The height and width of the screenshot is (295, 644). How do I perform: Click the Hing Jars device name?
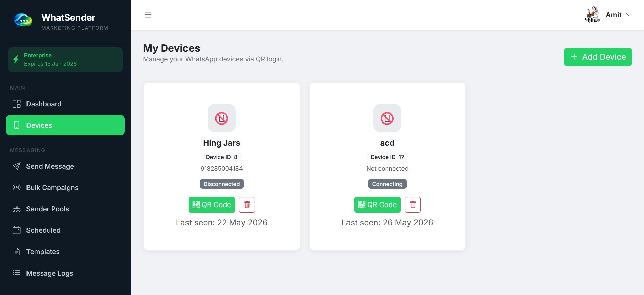(x=222, y=143)
